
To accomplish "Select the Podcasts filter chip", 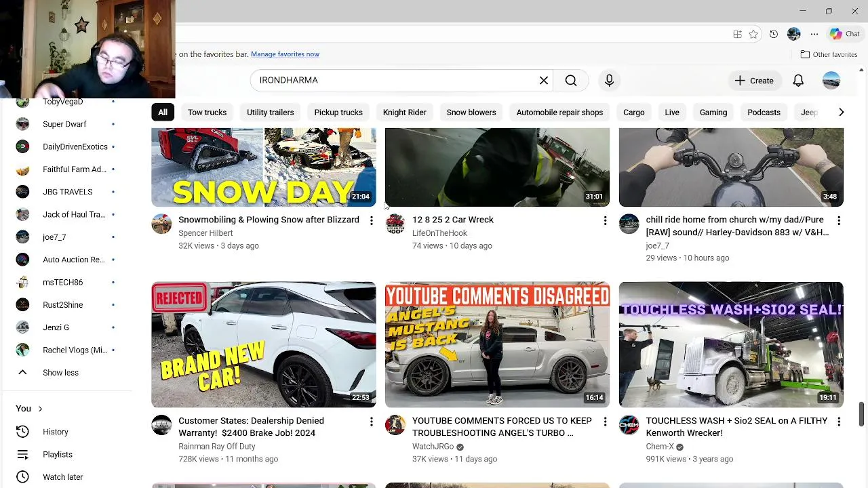I will point(764,113).
